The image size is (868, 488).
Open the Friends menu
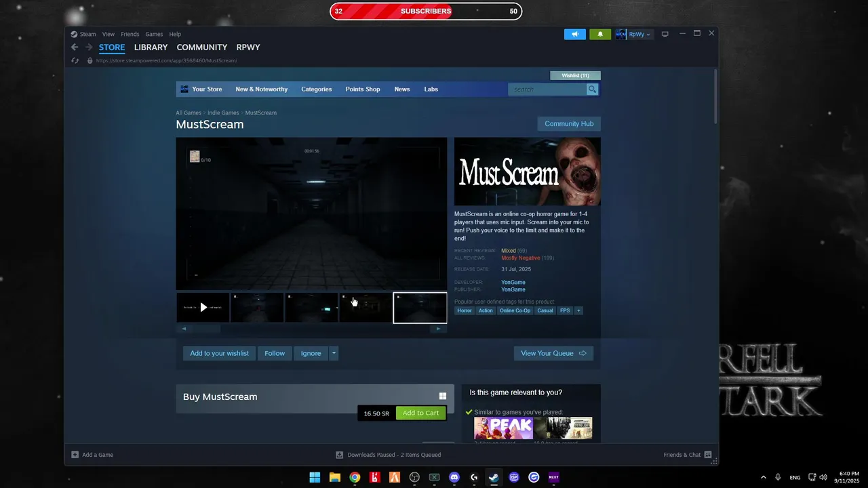tap(130, 34)
